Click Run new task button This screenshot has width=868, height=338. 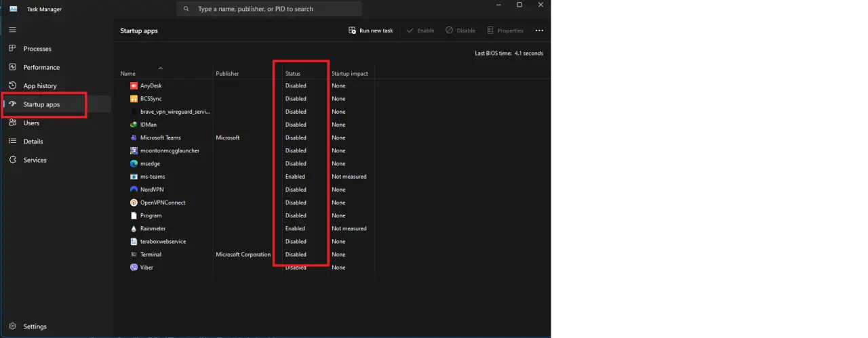pos(370,30)
